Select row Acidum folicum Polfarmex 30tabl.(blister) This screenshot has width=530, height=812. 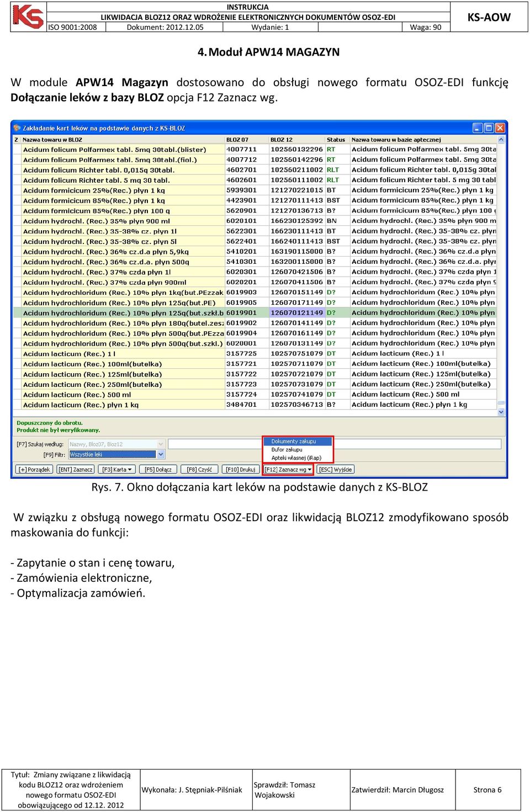pos(255,150)
